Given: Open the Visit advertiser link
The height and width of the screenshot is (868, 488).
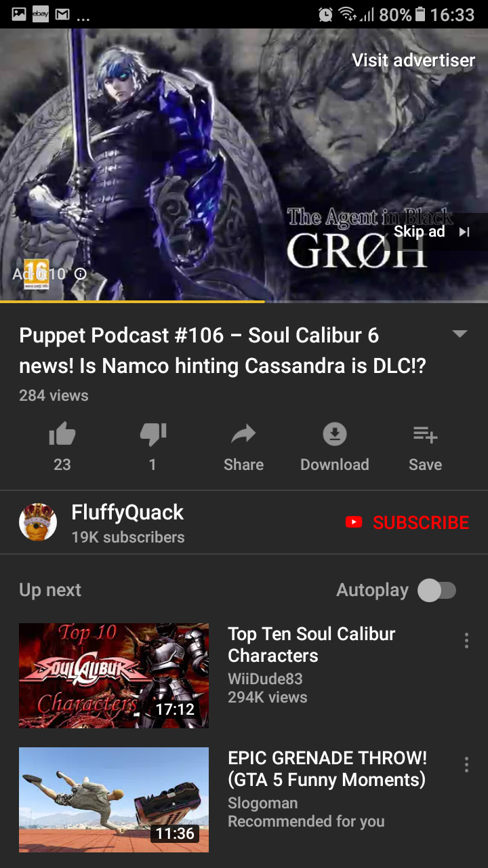Looking at the screenshot, I should [413, 60].
